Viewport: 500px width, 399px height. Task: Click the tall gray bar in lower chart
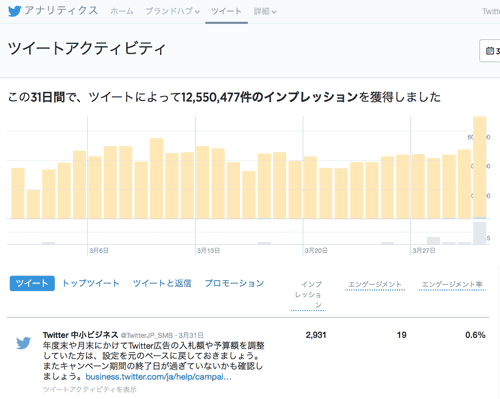[480, 233]
